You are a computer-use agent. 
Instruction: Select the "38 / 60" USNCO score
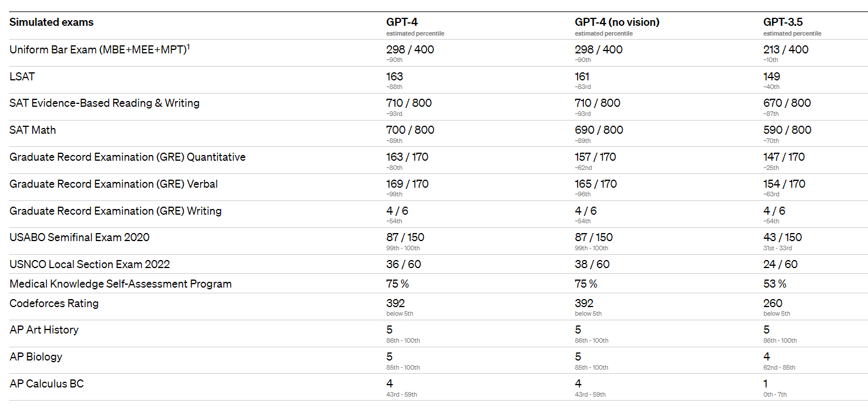tap(592, 264)
